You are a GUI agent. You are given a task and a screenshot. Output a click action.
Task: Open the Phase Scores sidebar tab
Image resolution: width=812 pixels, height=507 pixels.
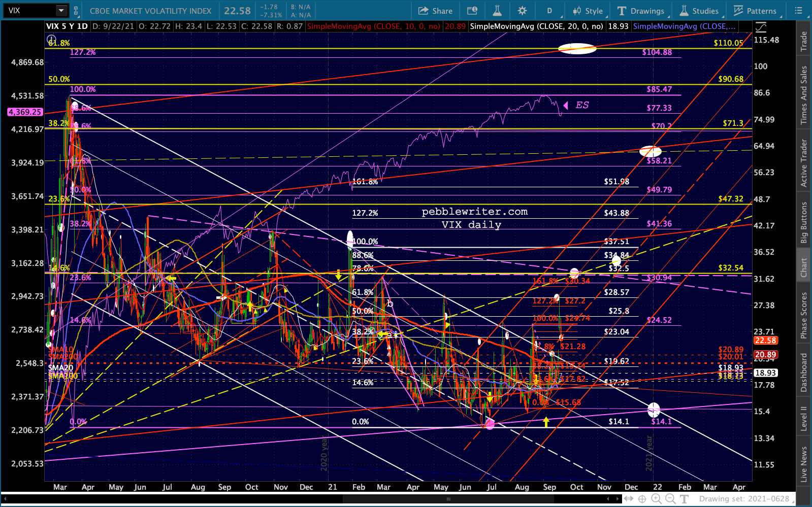click(804, 315)
